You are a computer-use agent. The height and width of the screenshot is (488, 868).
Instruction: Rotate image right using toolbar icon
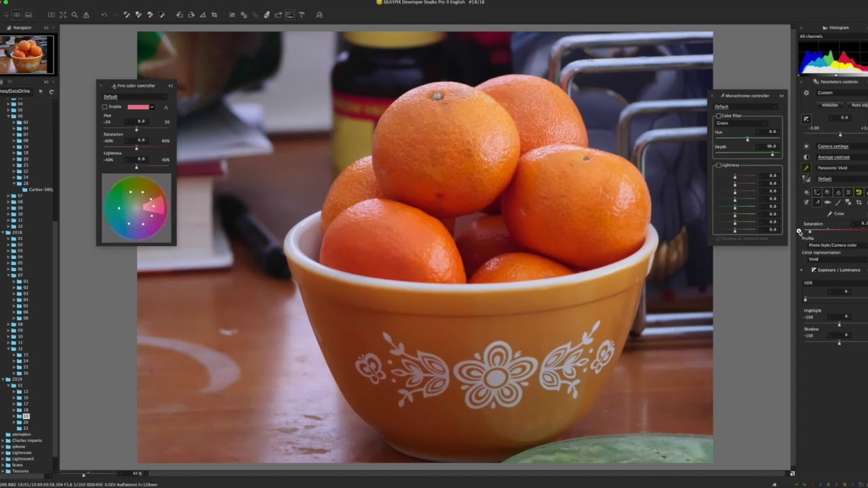coord(191,14)
